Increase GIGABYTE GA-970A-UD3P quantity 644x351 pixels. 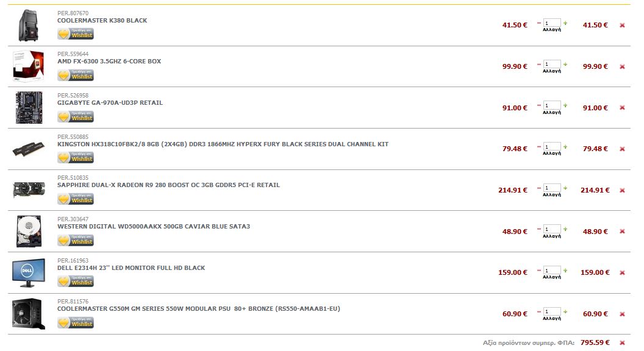[565, 105]
